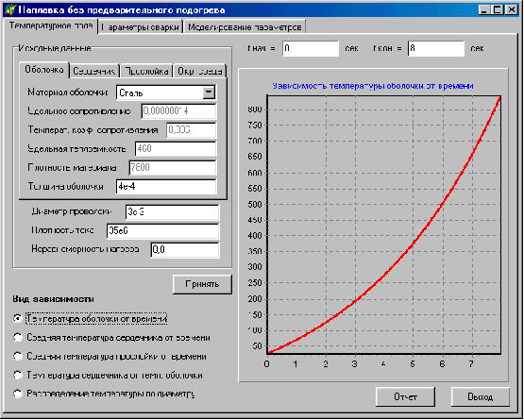Image resolution: width=524 pixels, height=420 pixels.
Task: Focus the Толщина оболочки field
Action: [x=166, y=187]
